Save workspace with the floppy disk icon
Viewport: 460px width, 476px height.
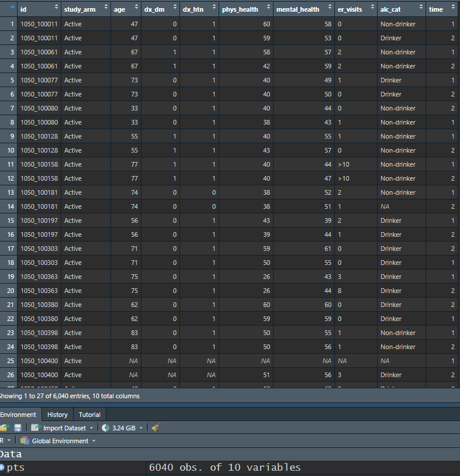tap(18, 427)
